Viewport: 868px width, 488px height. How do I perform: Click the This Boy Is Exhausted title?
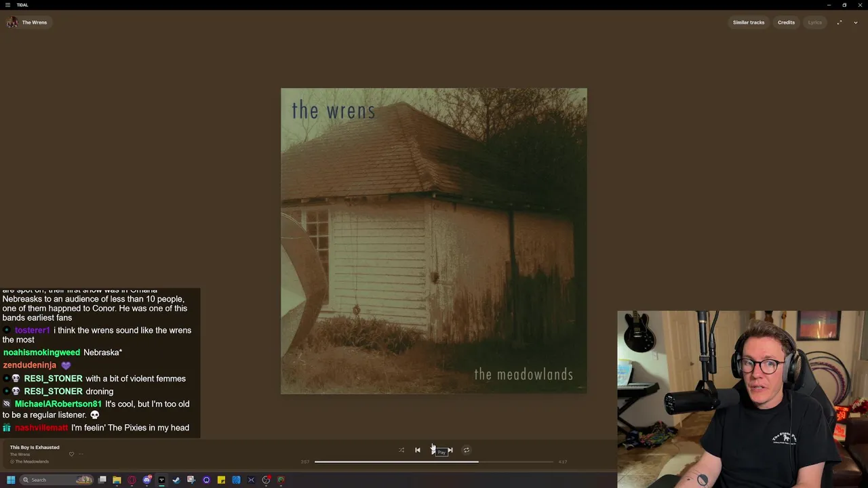point(35,447)
